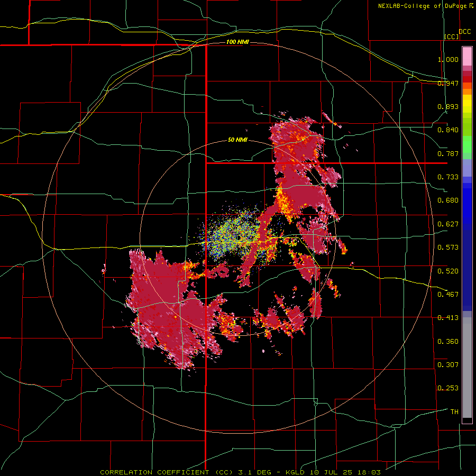Click the 1.000 scale value
The image size is (476, 476).
click(448, 59)
